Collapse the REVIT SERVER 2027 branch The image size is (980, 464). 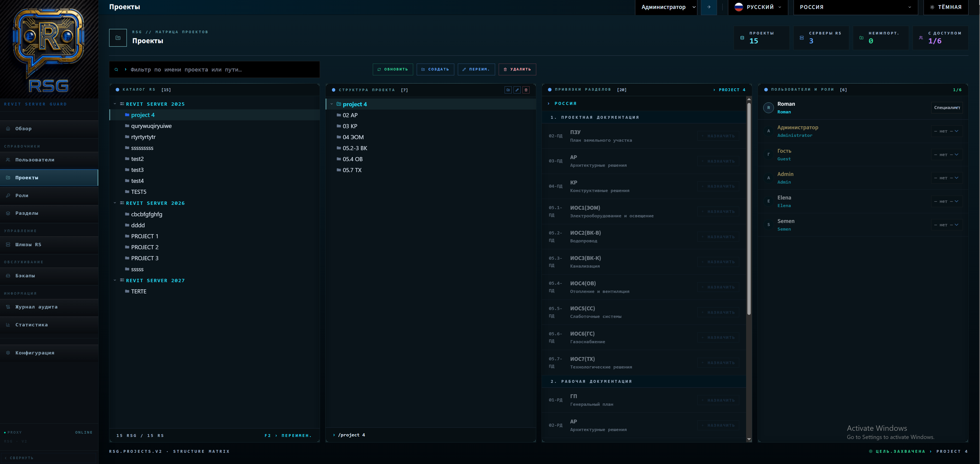pos(115,280)
